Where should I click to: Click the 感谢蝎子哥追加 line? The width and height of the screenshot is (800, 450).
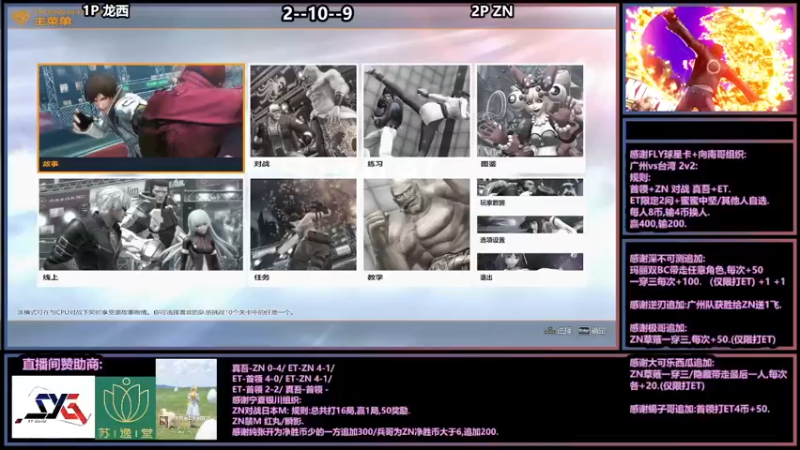[700, 409]
